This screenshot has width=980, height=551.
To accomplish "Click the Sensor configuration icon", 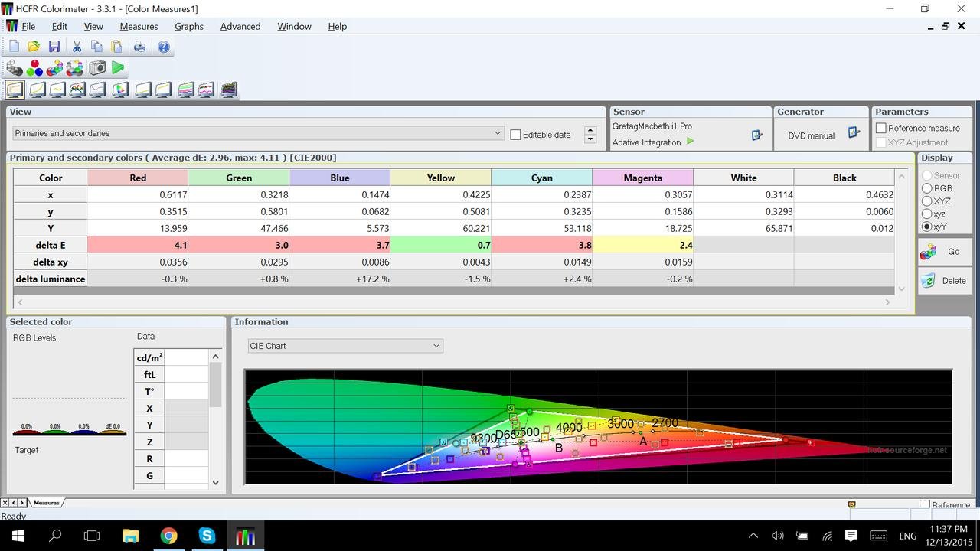I will coord(756,135).
